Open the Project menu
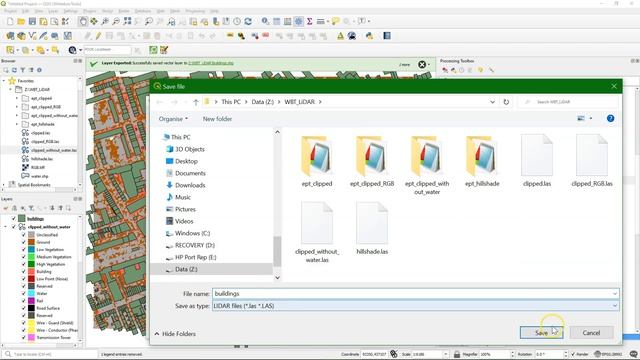640x360 pixels. pyautogui.click(x=11, y=11)
